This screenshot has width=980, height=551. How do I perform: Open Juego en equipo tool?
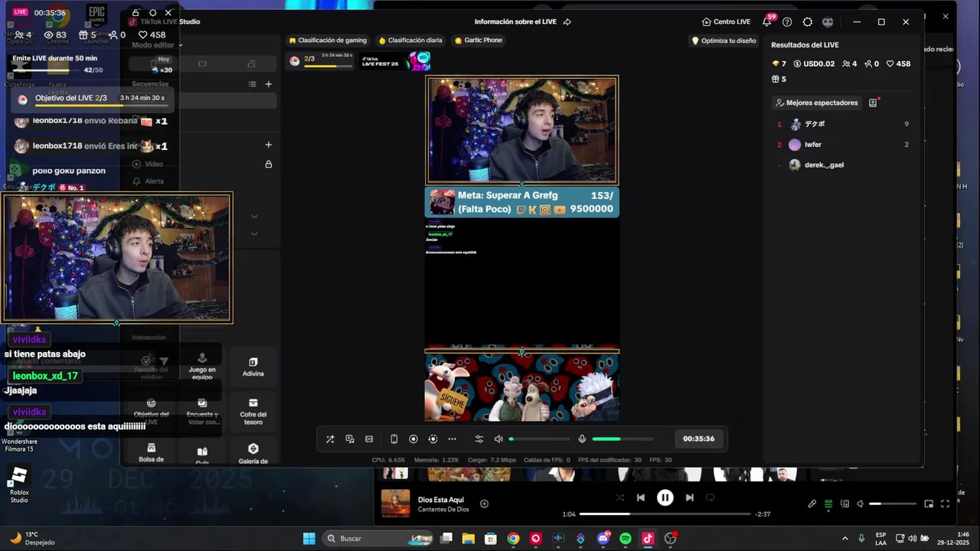(202, 367)
